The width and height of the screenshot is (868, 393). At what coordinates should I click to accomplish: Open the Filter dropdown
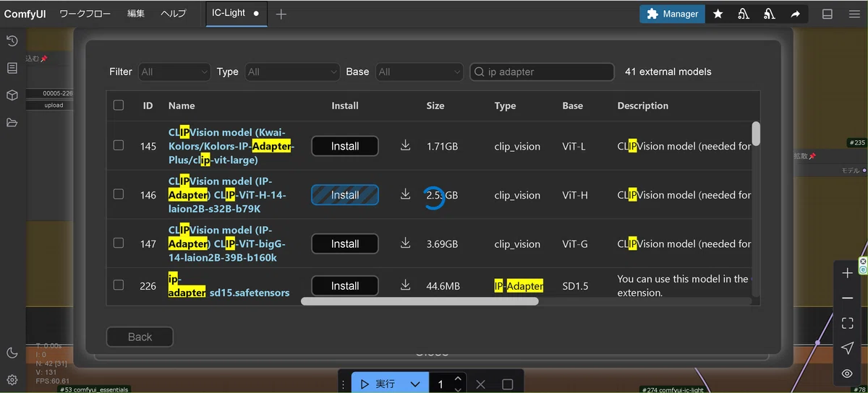click(174, 72)
